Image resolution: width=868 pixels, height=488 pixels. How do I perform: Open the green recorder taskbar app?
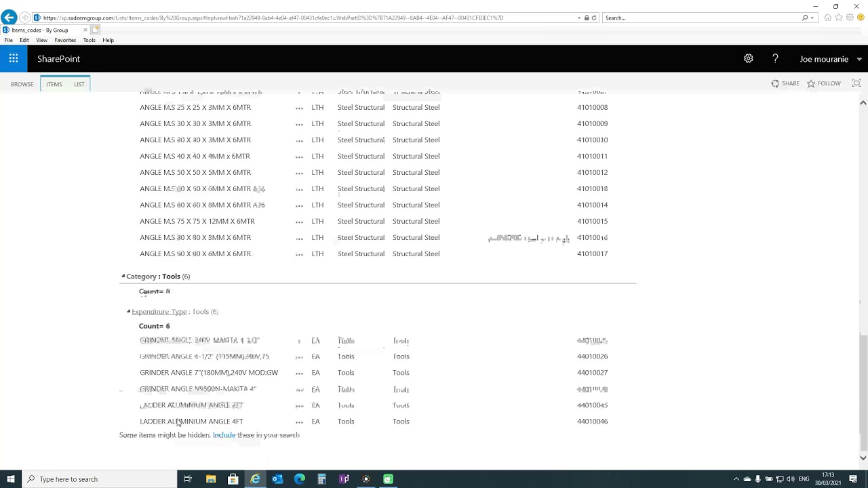(x=388, y=479)
